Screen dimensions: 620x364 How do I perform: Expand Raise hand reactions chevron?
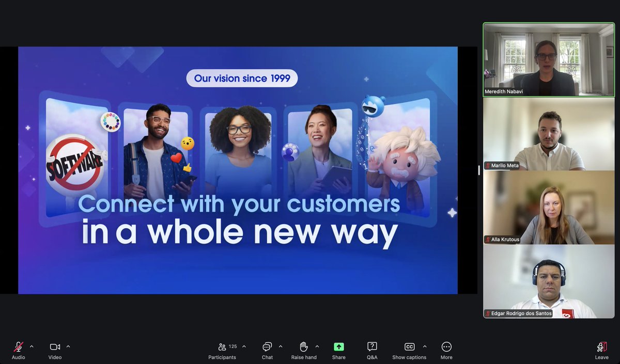pos(317,346)
